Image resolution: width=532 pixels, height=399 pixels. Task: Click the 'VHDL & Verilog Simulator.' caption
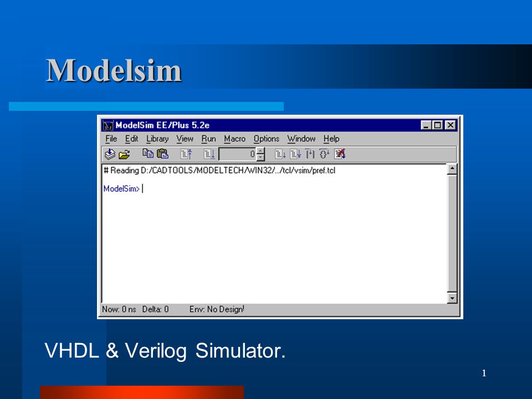pos(165,350)
